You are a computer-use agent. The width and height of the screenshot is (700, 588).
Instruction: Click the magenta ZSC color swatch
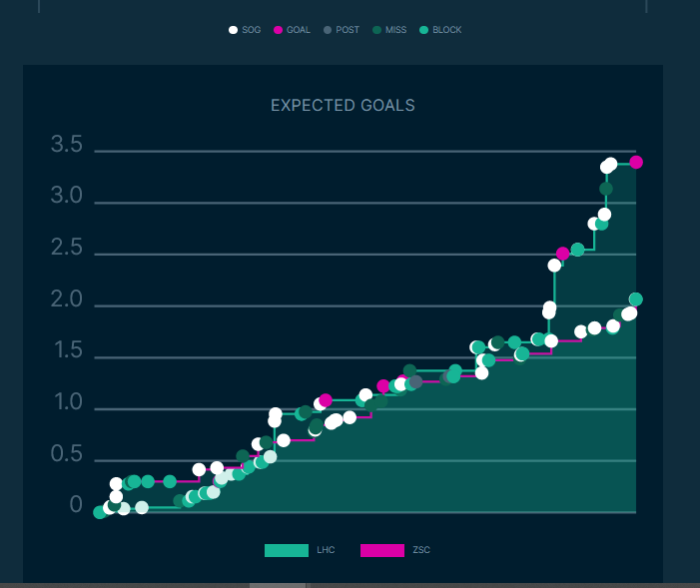coord(382,550)
